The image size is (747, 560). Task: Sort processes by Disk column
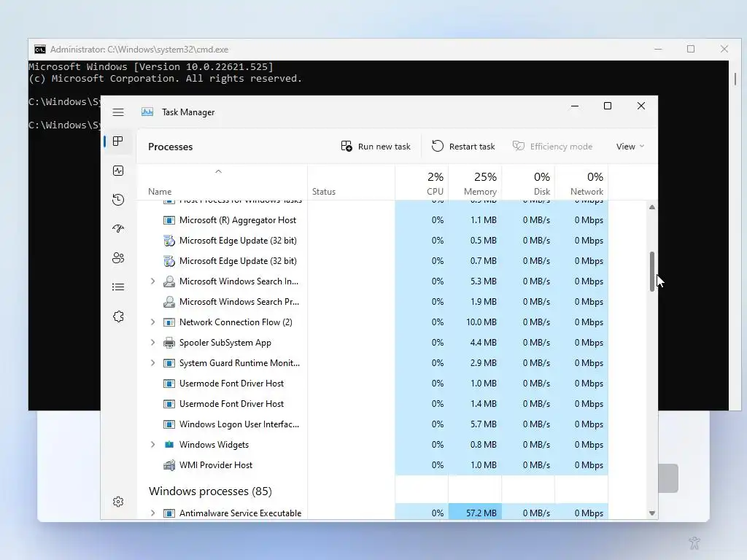[528, 183]
